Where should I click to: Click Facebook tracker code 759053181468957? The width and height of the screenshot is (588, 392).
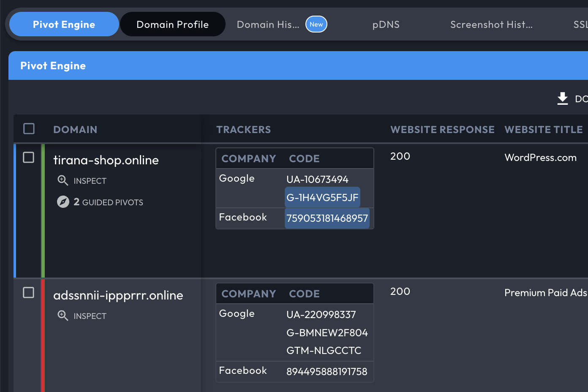[327, 218]
